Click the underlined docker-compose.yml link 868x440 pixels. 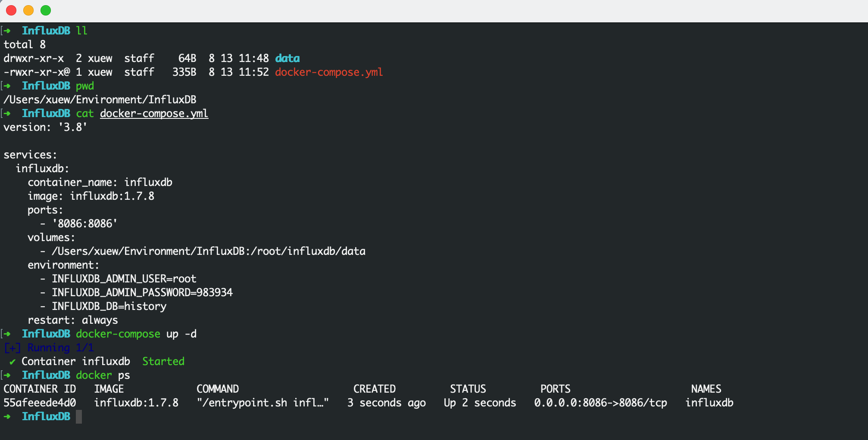point(153,113)
